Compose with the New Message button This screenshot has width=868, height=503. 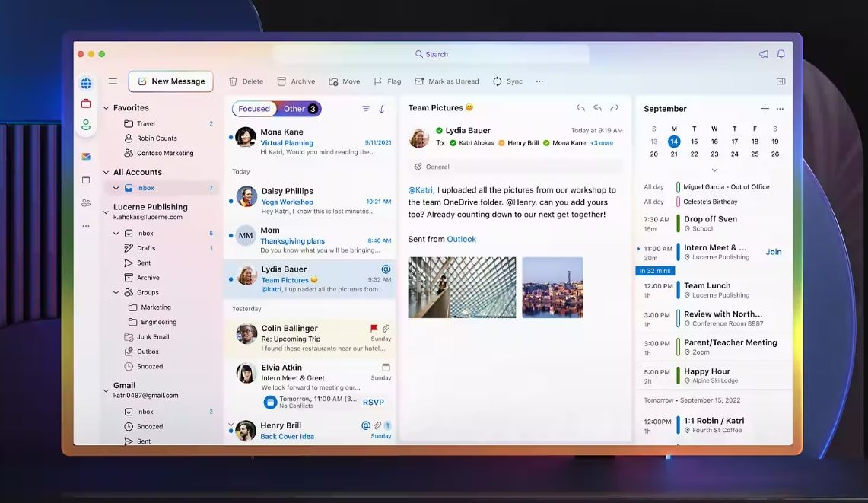tap(171, 81)
